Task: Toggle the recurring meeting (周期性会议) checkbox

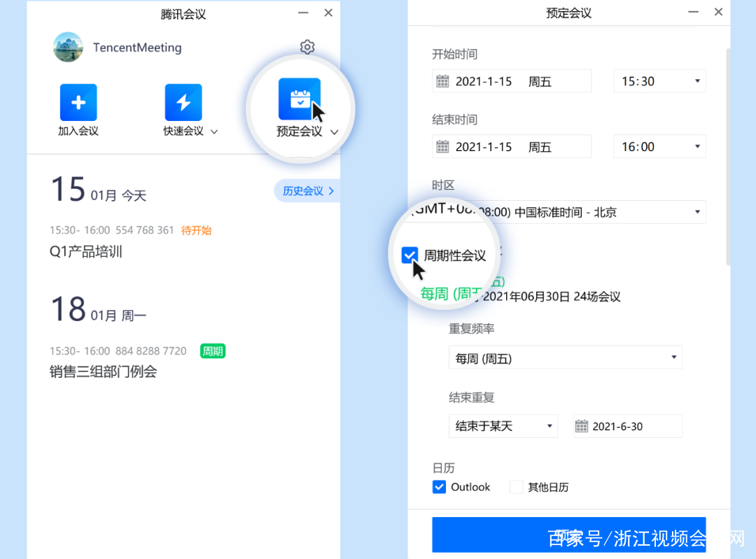Action: point(409,255)
